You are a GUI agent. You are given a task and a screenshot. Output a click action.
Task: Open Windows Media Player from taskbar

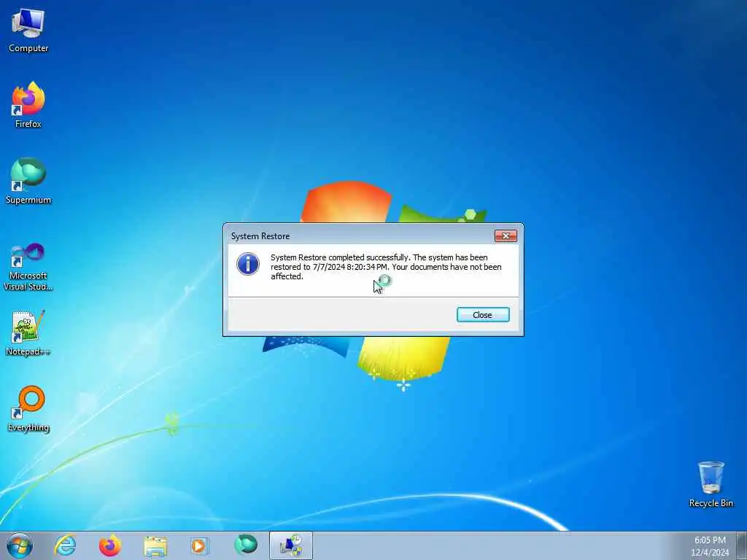tap(200, 545)
